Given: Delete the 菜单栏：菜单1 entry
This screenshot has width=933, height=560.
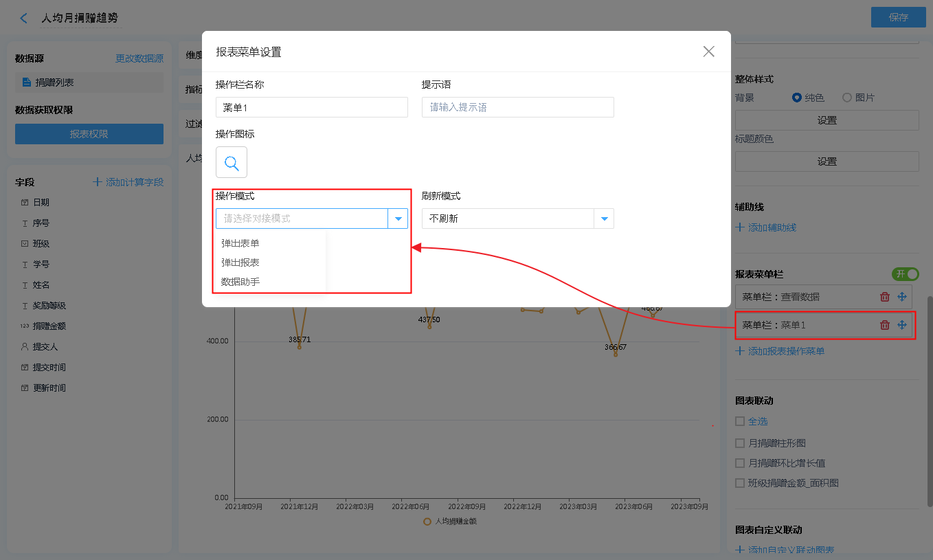Looking at the screenshot, I should pyautogui.click(x=885, y=325).
